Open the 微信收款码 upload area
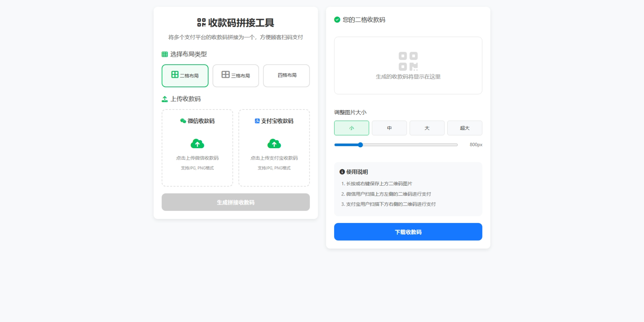The width and height of the screenshot is (644, 322). click(x=197, y=148)
